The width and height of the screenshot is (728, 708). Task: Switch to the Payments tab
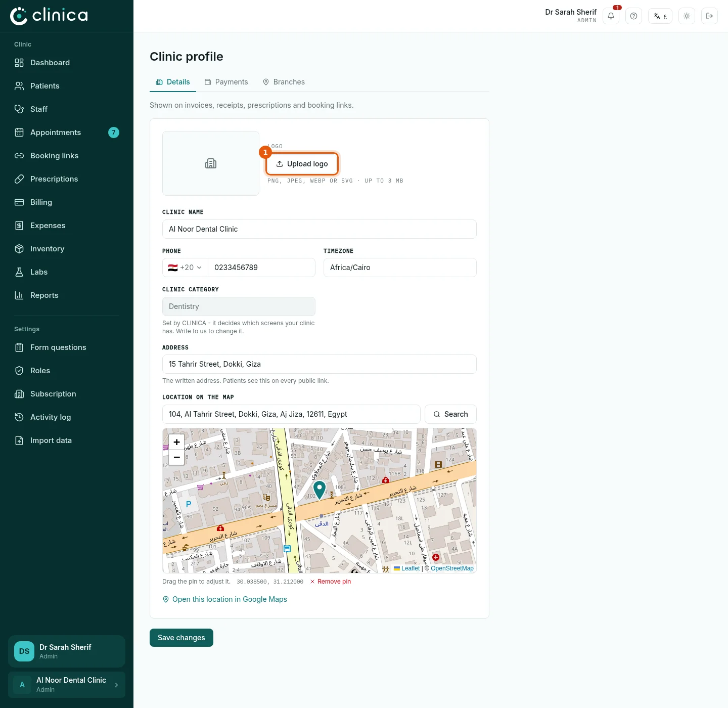point(226,82)
